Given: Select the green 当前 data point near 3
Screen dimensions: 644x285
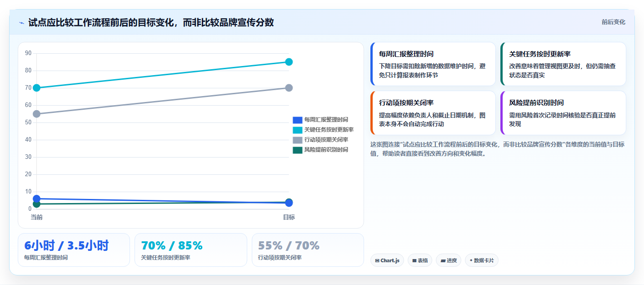Looking at the screenshot, I should click(37, 204).
